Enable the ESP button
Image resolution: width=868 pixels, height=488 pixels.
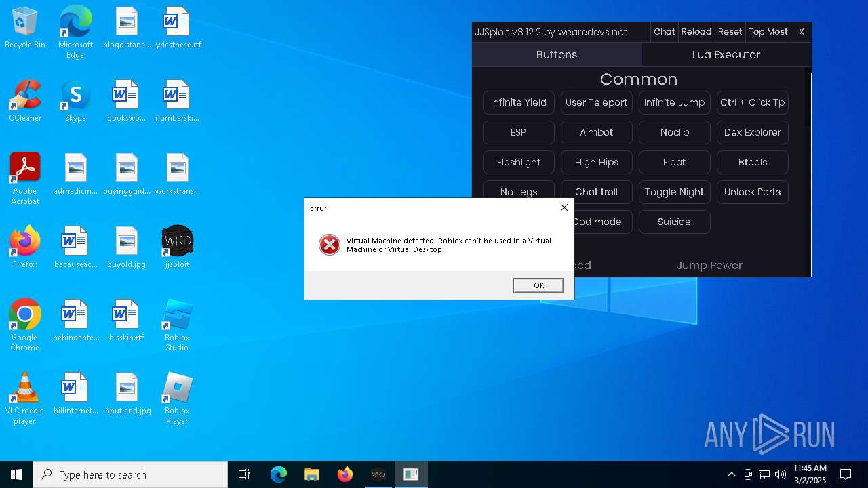(x=519, y=132)
